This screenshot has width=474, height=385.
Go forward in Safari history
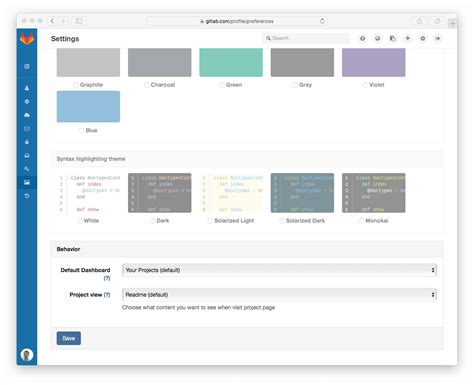click(63, 21)
